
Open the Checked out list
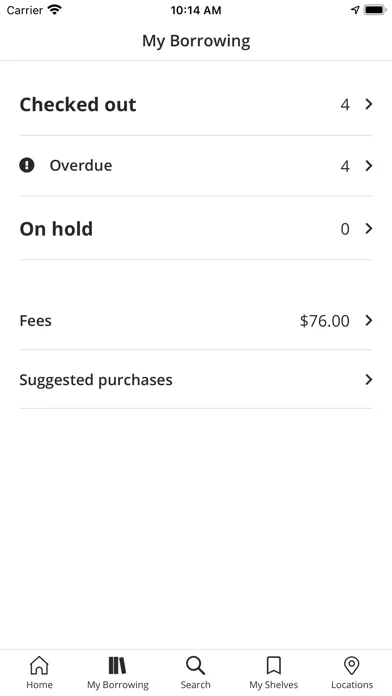tap(196, 104)
